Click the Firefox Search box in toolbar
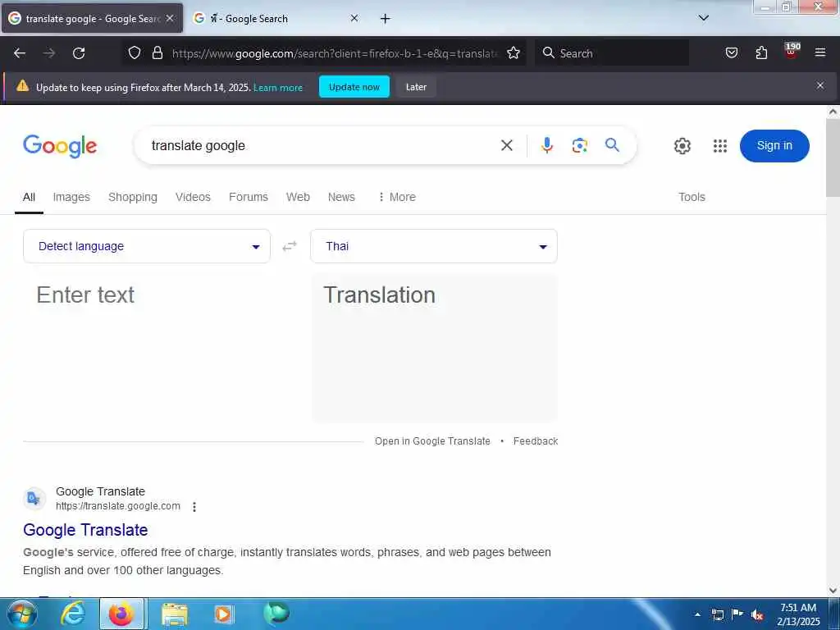The image size is (840, 630). [612, 52]
